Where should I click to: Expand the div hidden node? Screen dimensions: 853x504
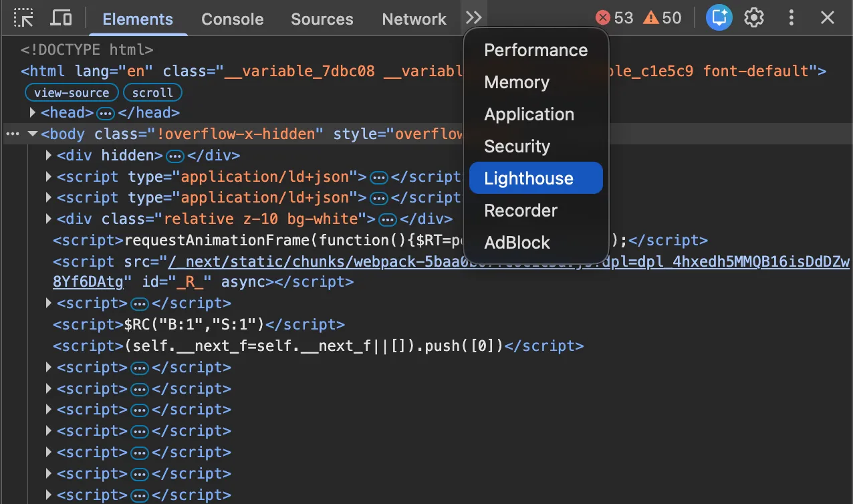click(49, 156)
